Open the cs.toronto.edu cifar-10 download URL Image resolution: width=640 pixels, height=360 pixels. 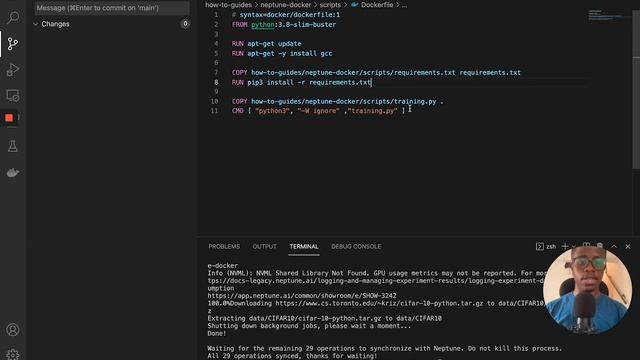click(x=379, y=303)
